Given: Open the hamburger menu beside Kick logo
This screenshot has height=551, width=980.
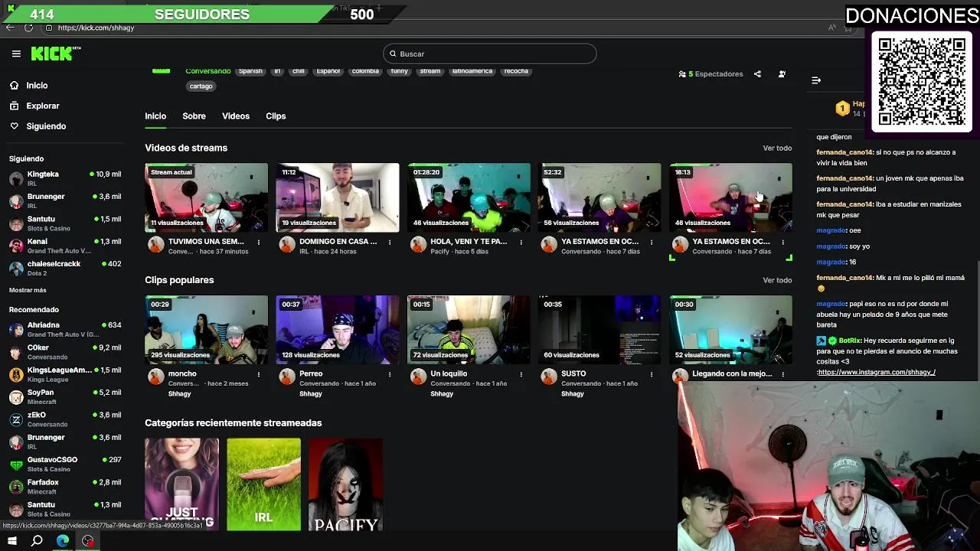Looking at the screenshot, I should coord(16,54).
